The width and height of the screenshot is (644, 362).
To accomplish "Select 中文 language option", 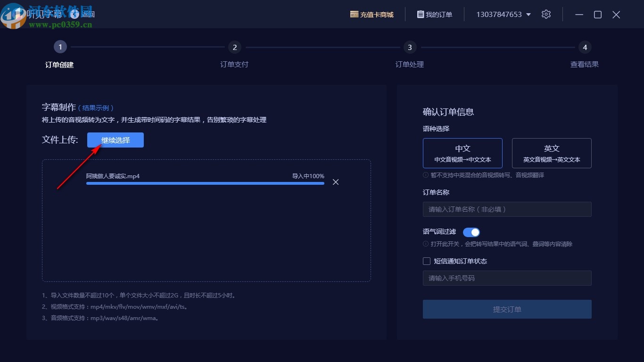I will (462, 153).
